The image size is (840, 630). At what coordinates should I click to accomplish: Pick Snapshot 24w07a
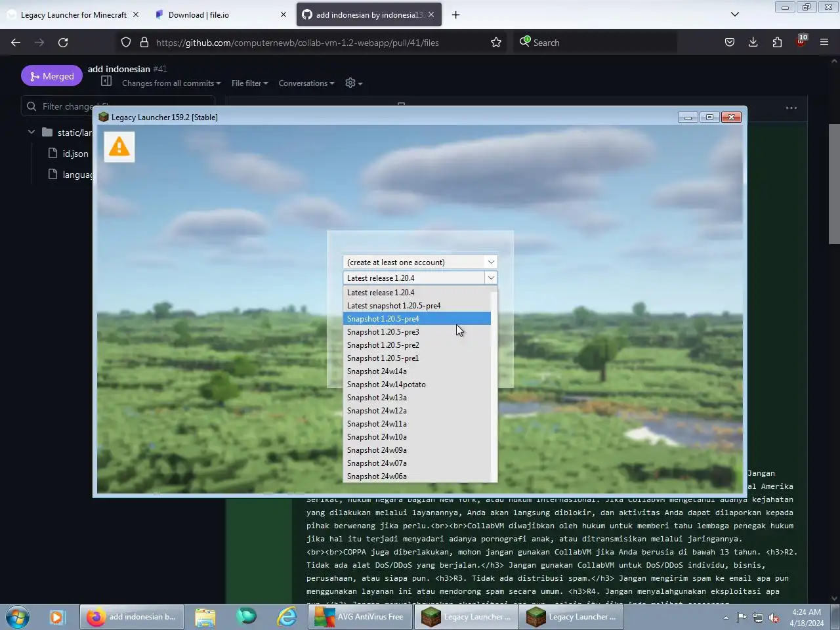(417, 463)
